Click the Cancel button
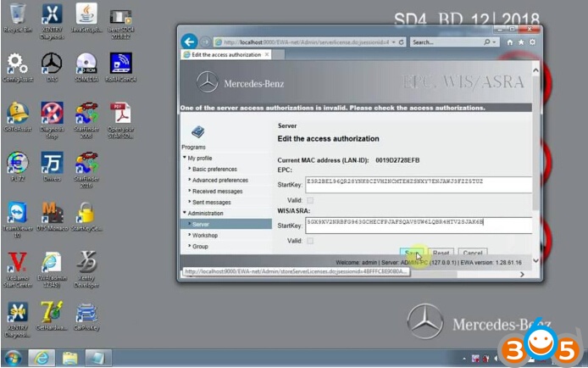Image resolution: width=588 pixels, height=368 pixels. (x=473, y=253)
